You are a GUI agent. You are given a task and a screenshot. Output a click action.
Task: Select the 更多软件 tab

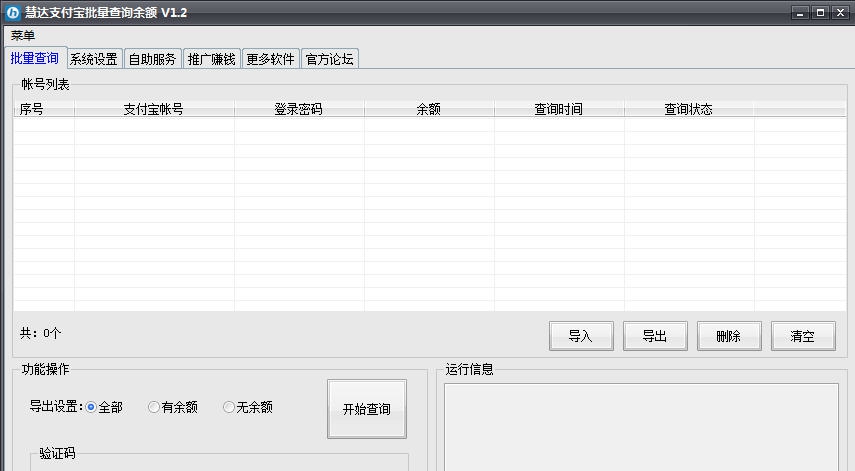point(270,59)
